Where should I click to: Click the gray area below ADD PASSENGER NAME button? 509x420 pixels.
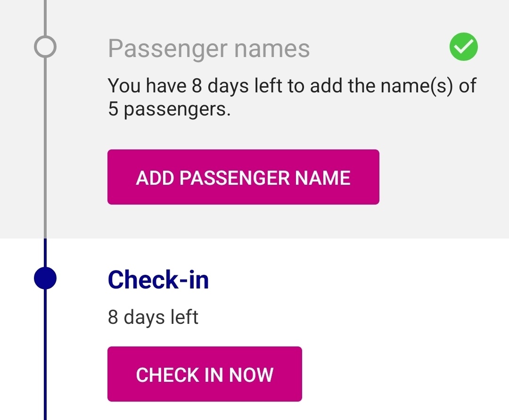pyautogui.click(x=243, y=222)
